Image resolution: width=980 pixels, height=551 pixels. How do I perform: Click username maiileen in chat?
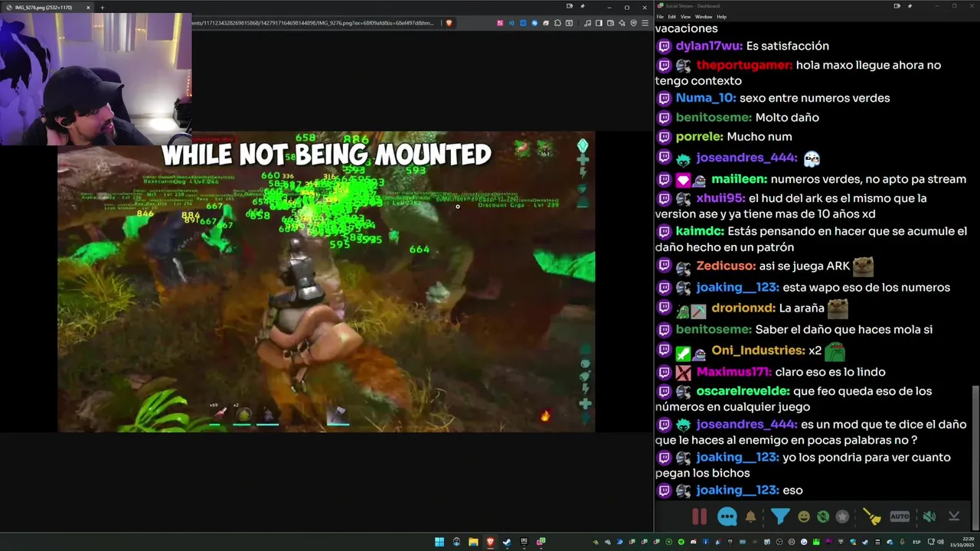point(739,179)
